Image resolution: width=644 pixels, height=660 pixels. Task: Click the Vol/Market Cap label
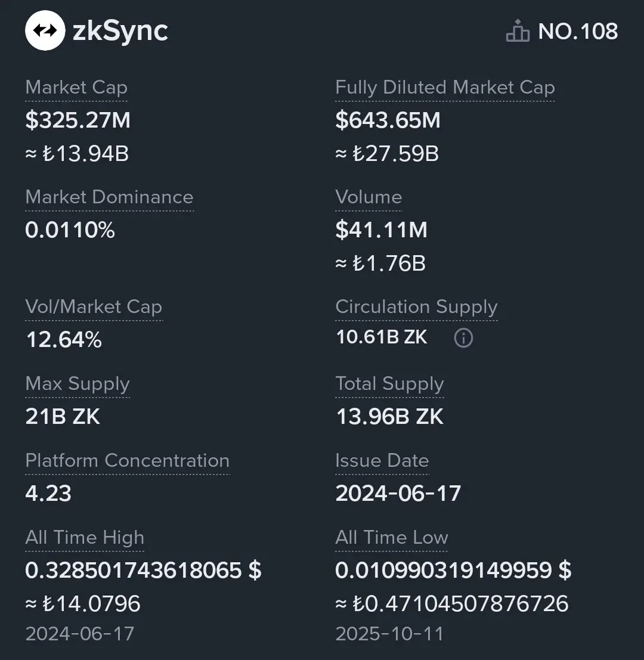[x=94, y=307]
